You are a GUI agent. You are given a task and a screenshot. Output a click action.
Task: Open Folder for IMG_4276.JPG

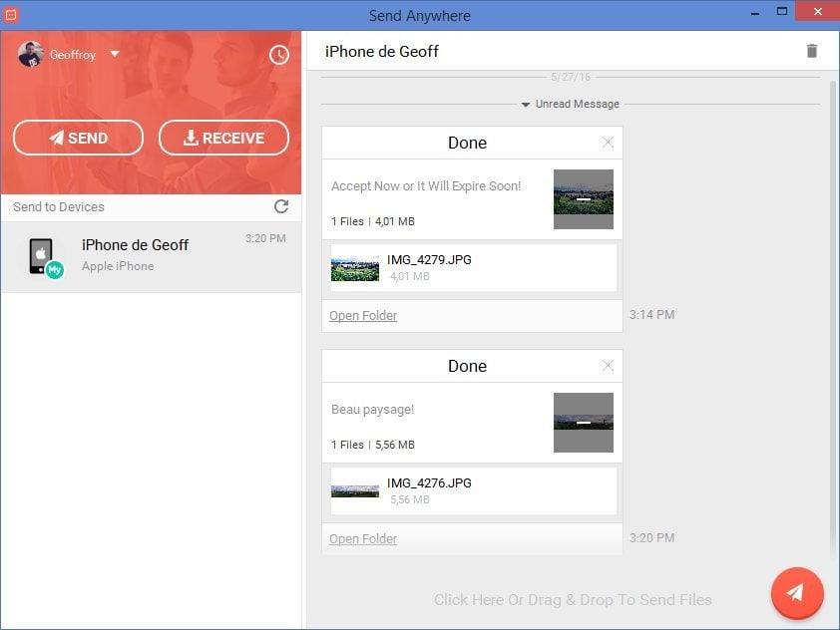(363, 539)
